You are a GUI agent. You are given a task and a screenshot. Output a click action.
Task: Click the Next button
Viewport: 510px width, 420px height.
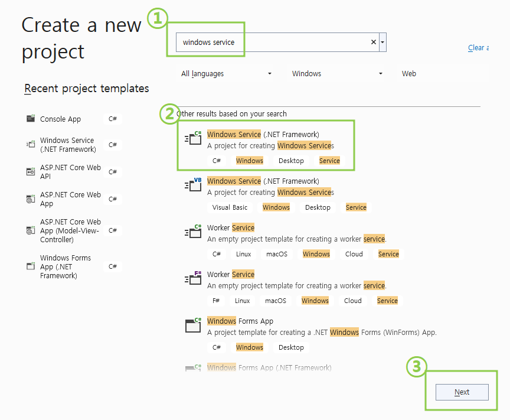point(462,392)
